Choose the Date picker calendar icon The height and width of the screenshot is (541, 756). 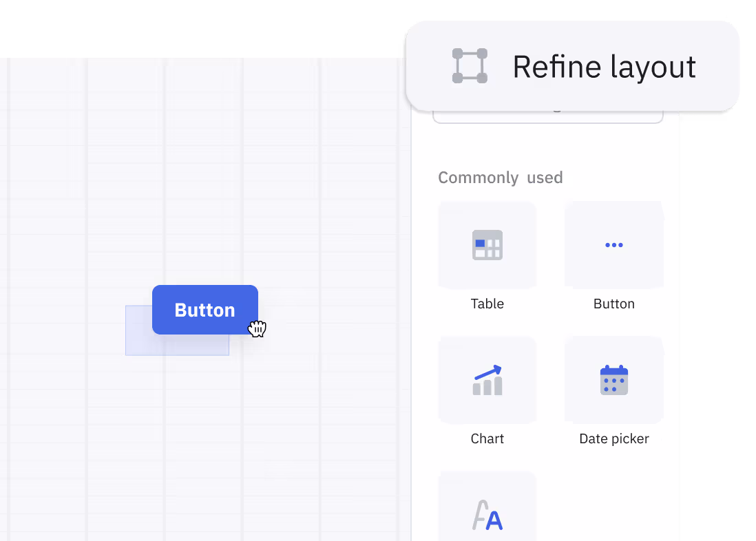click(x=613, y=380)
